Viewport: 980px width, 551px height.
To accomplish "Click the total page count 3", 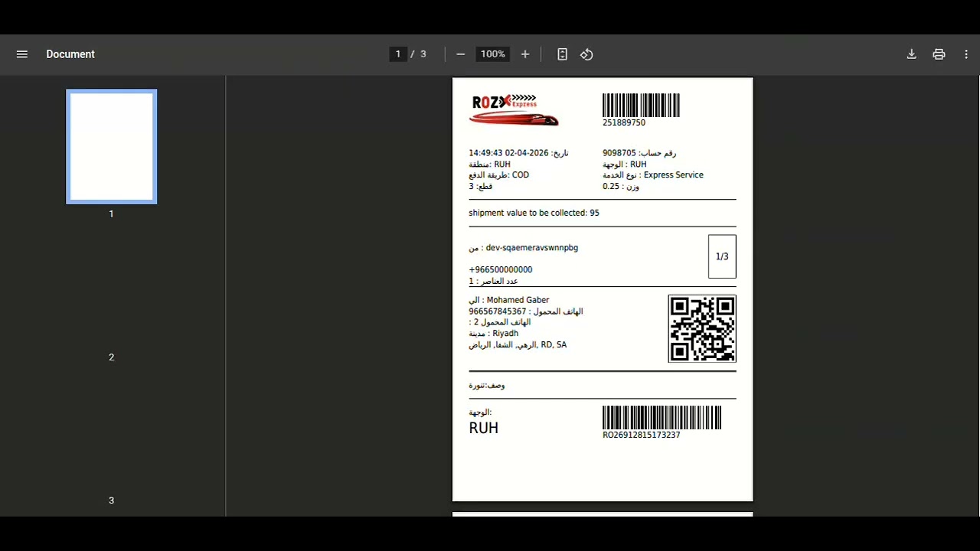I will (423, 54).
